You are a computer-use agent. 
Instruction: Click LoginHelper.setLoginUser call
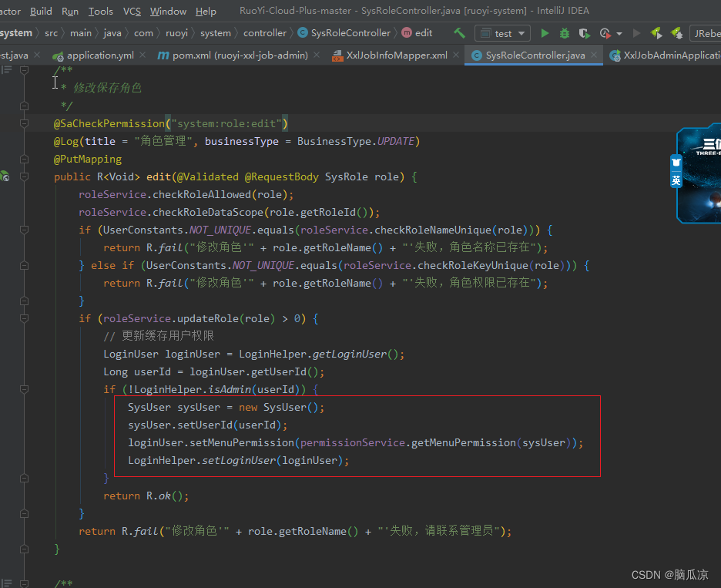click(x=203, y=461)
